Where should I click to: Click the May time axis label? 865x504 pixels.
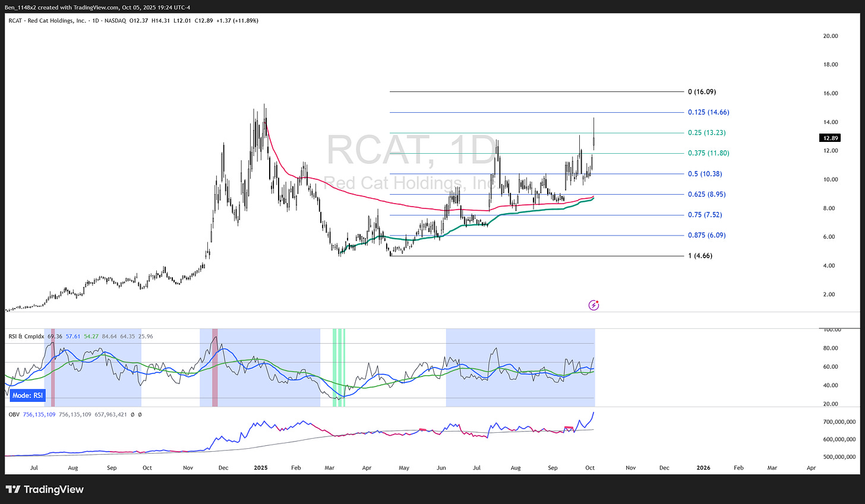404,468
